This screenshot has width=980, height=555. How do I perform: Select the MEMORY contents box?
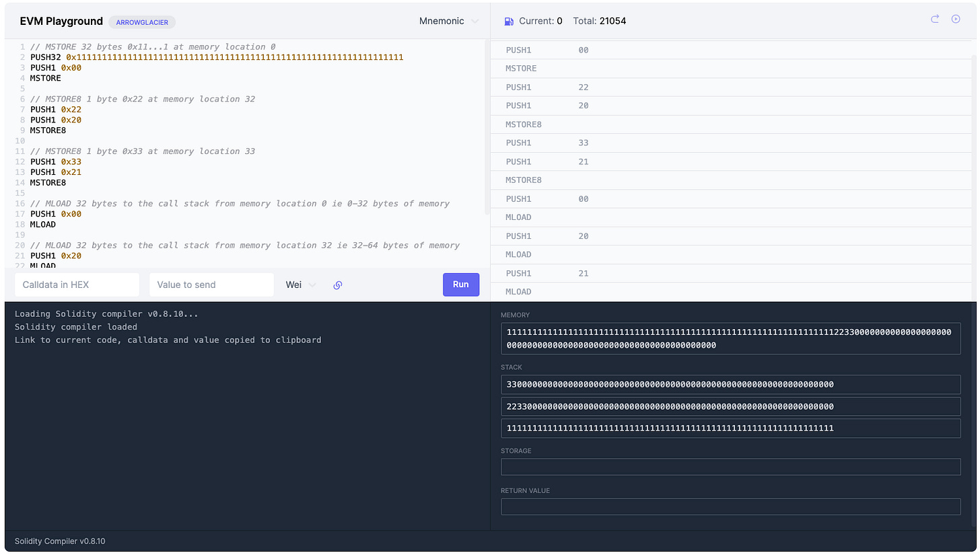click(x=731, y=337)
